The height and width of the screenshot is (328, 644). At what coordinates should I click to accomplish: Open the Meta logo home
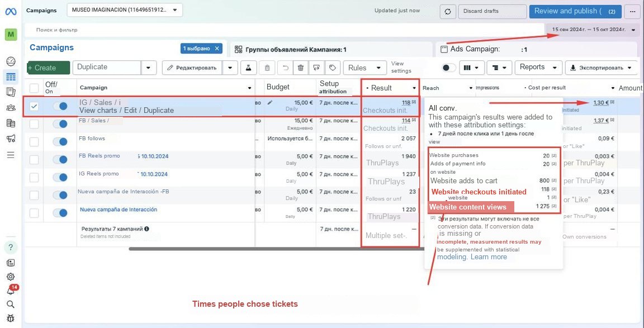[11, 12]
